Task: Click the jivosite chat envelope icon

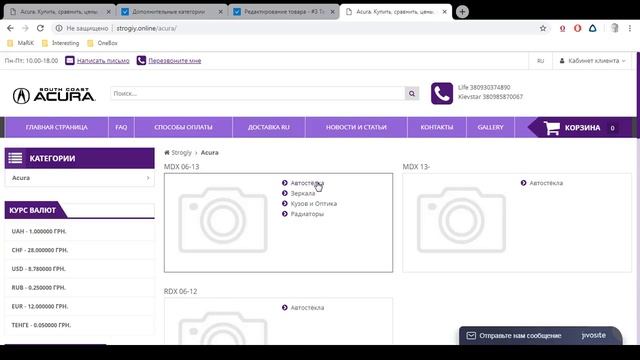Action: coord(471,336)
